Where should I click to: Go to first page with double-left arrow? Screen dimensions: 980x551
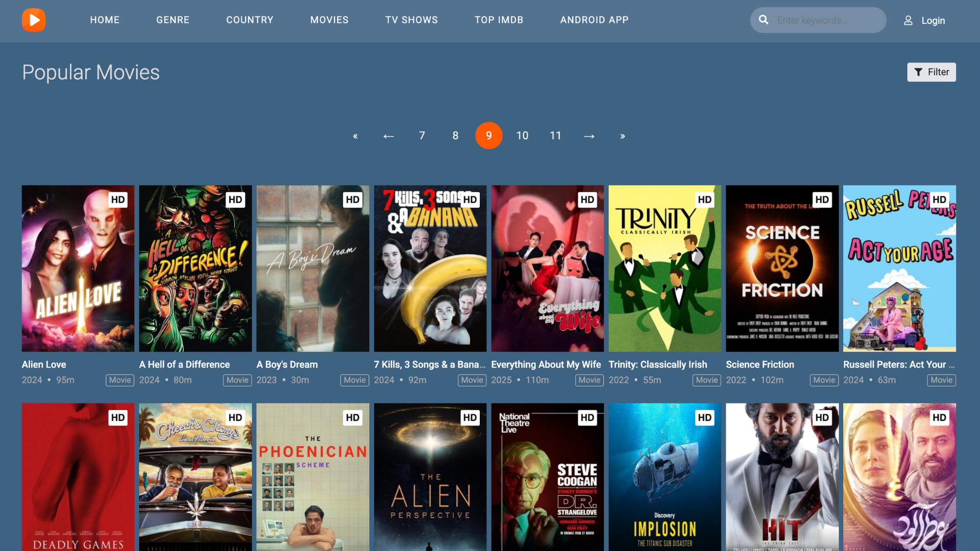click(355, 136)
